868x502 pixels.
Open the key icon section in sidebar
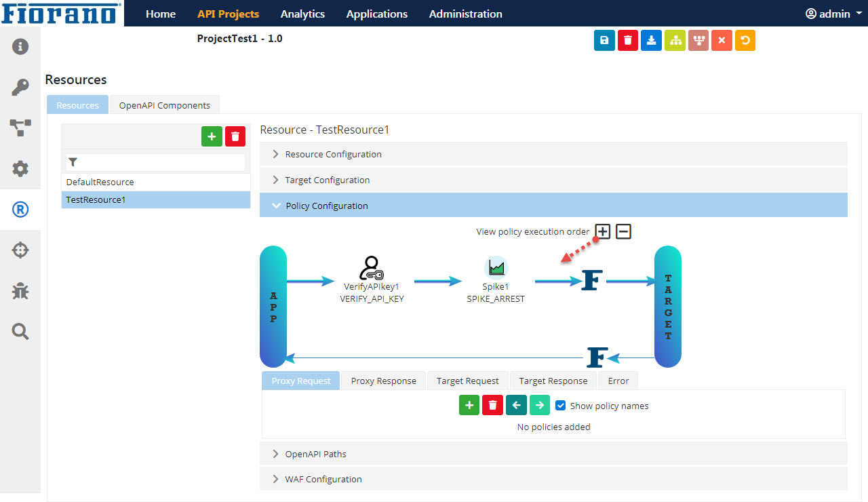(x=20, y=88)
